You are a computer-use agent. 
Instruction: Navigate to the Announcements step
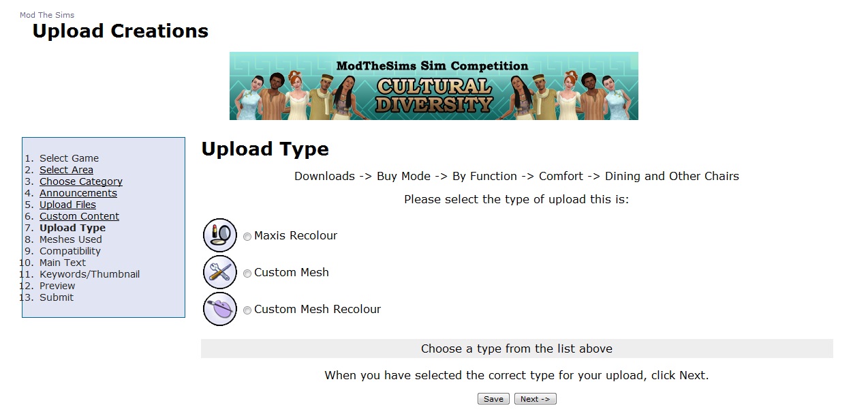click(78, 193)
